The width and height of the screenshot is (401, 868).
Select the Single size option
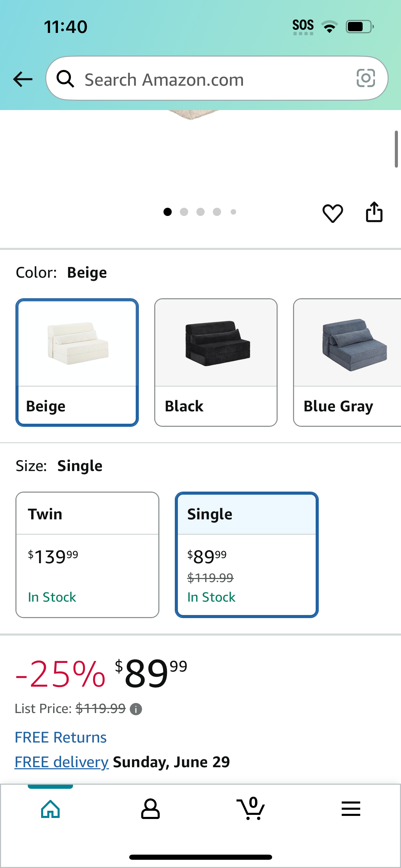(247, 555)
